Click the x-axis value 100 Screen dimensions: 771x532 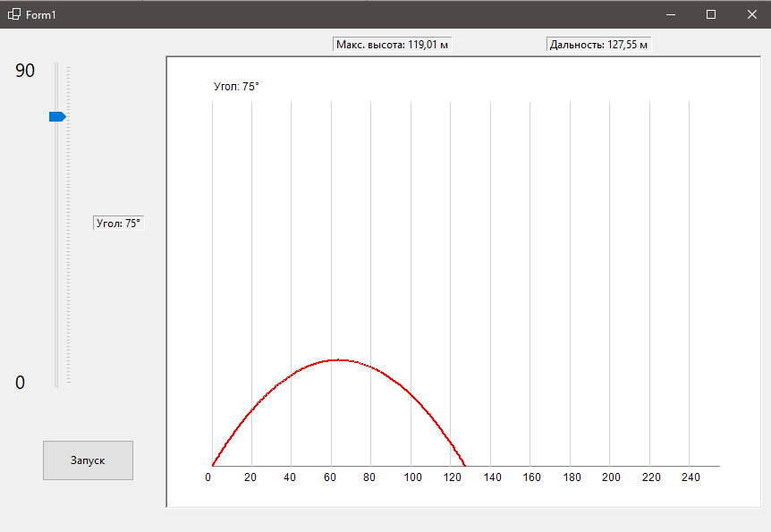pyautogui.click(x=412, y=477)
